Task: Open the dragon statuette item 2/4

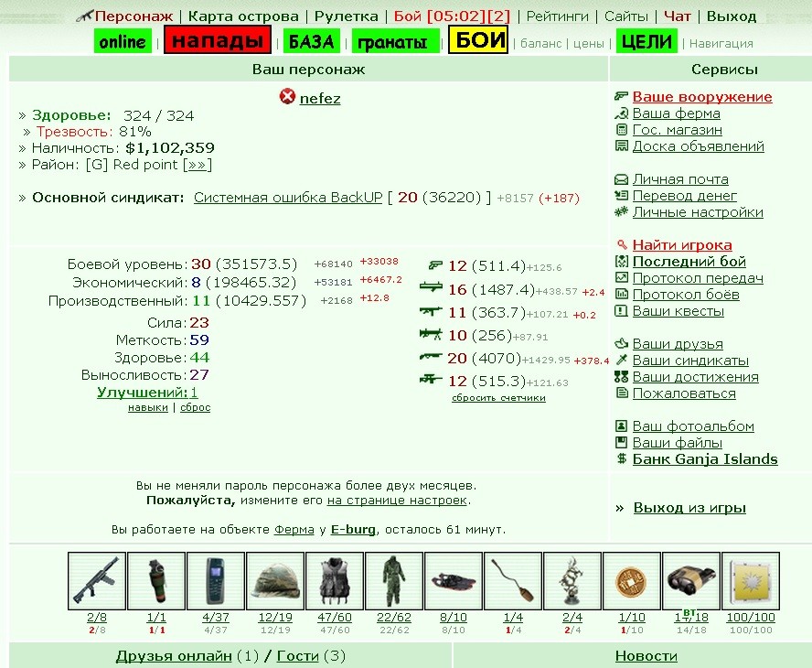Action: [x=572, y=580]
